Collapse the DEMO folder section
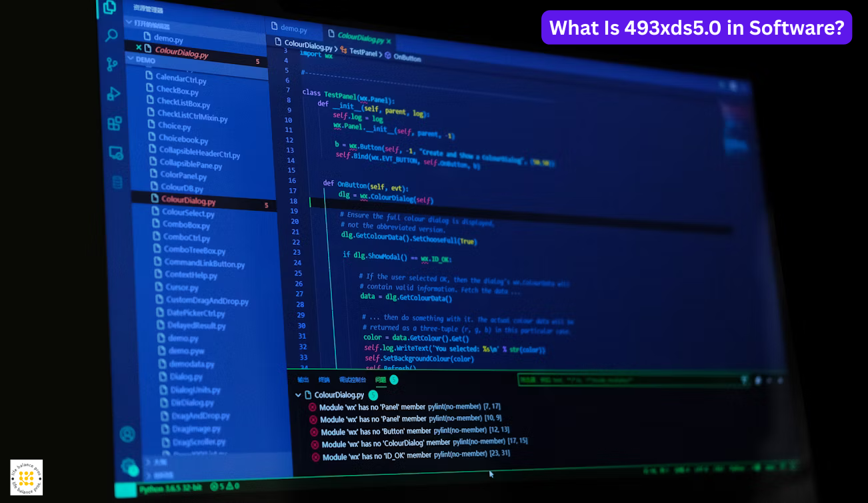 pos(131,59)
